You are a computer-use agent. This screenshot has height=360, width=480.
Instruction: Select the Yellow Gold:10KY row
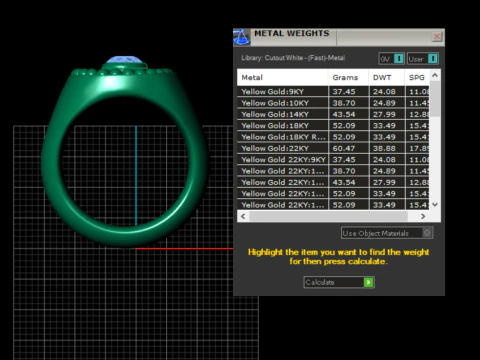pyautogui.click(x=333, y=103)
